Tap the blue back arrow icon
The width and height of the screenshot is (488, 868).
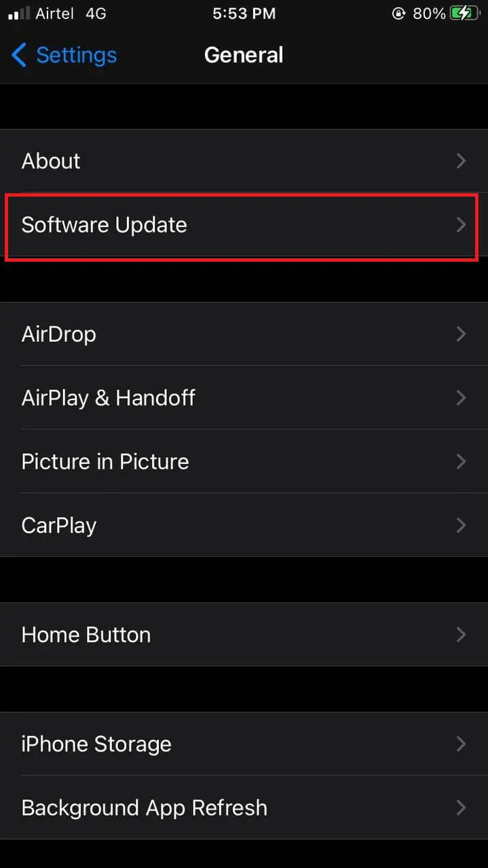point(19,55)
